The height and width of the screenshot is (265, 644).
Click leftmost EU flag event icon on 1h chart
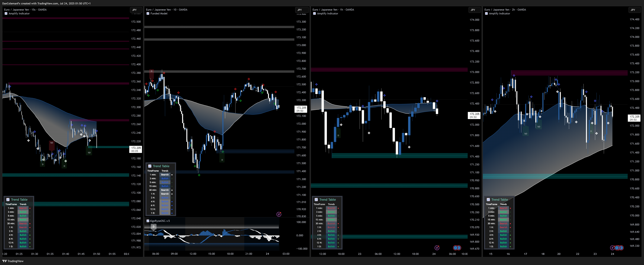[x=455, y=248]
